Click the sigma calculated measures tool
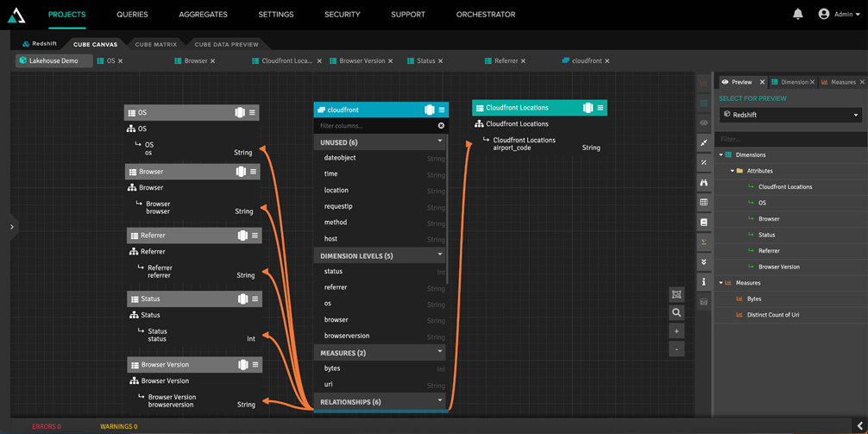This screenshot has width=868, height=434. pos(703,242)
